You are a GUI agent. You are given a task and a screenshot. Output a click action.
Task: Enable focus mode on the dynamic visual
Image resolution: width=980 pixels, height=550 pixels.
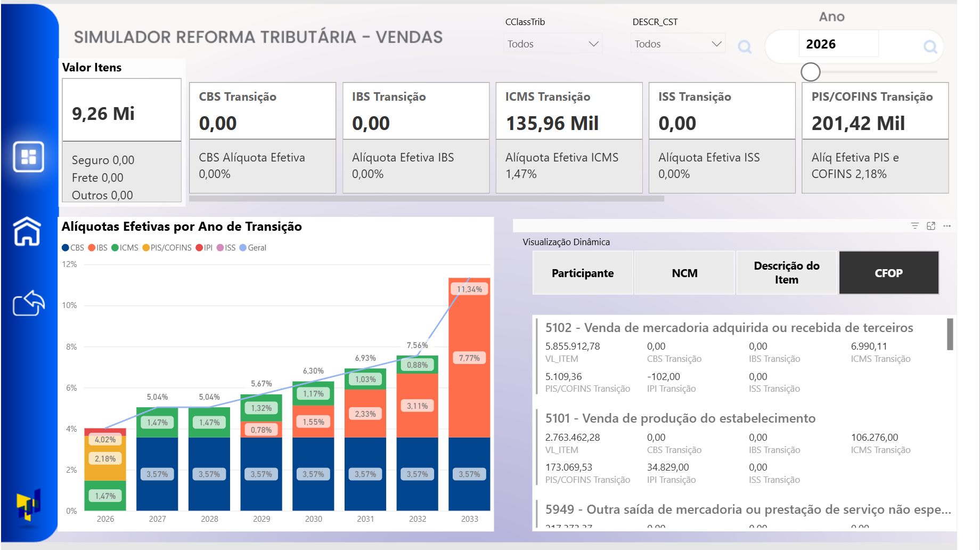(x=930, y=226)
